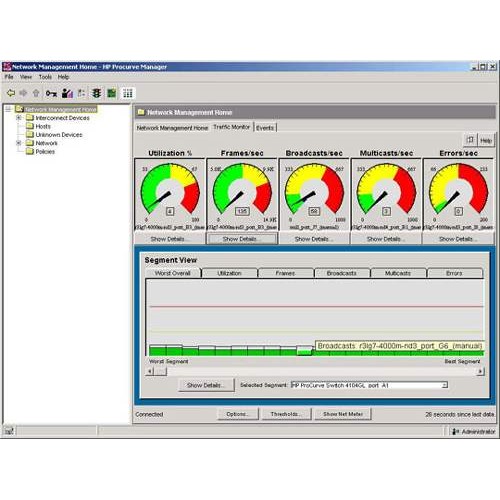The height and width of the screenshot is (500, 500).
Task: Click folder icon beside Interconnect Devices
Action: [30, 118]
